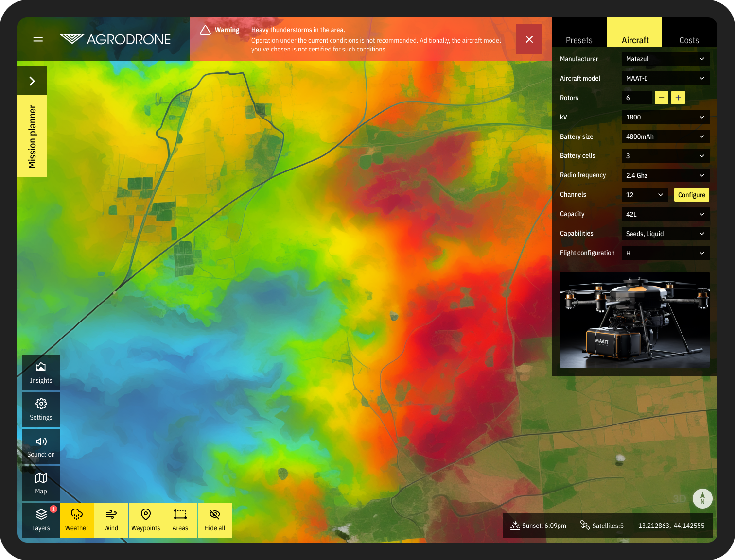Viewport: 735px width, 560px height.
Task: Open the Channels dropdown showing 12
Action: [645, 195]
